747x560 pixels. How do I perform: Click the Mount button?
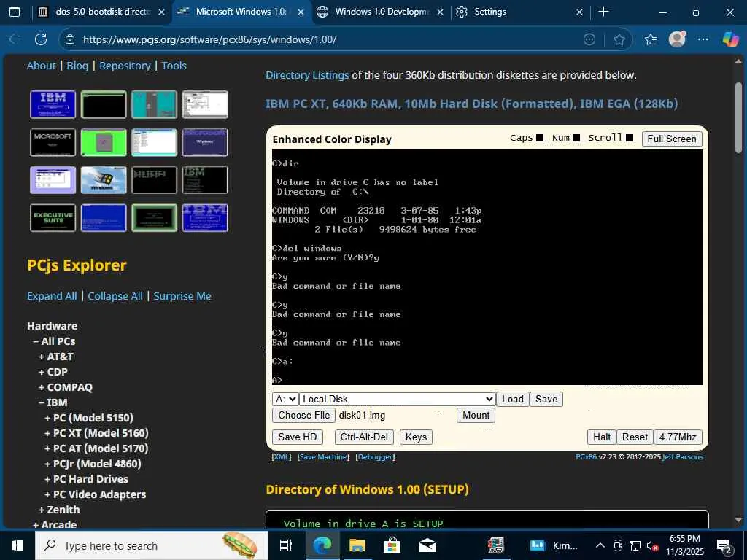[476, 415]
